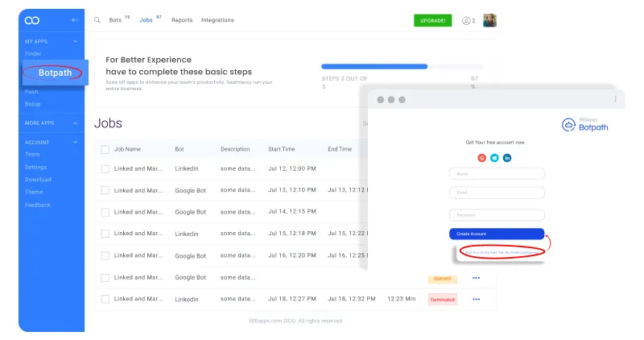The image size is (644, 340).
Task: Open search with the magnifier icon
Action: 97,19
